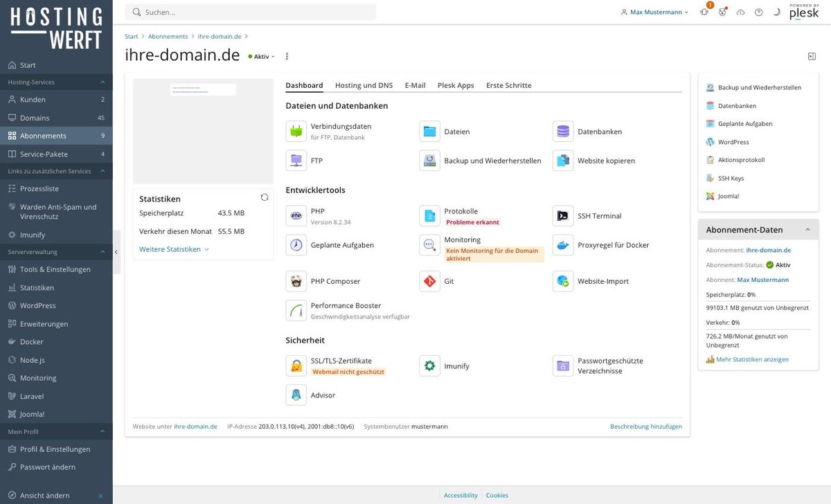
Task: Refresh the Statistiken panel
Action: click(x=265, y=197)
